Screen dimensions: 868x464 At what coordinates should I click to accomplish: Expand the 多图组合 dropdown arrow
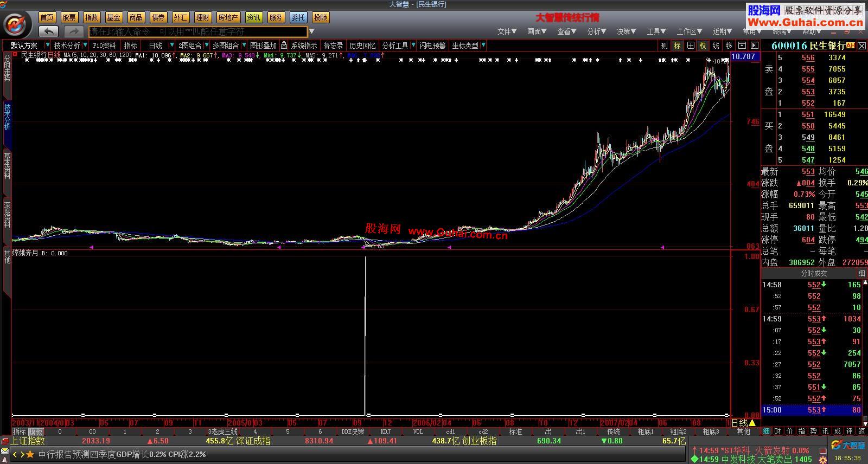pyautogui.click(x=244, y=46)
